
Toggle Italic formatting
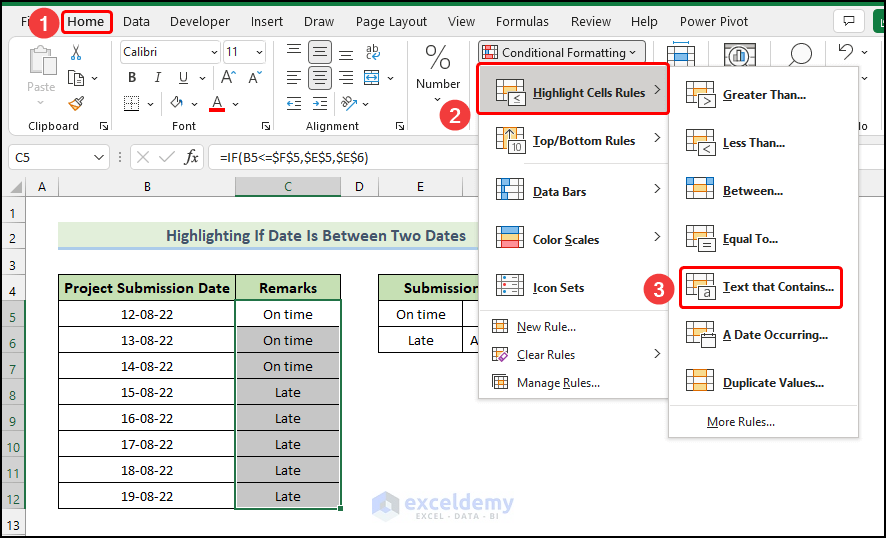[158, 77]
